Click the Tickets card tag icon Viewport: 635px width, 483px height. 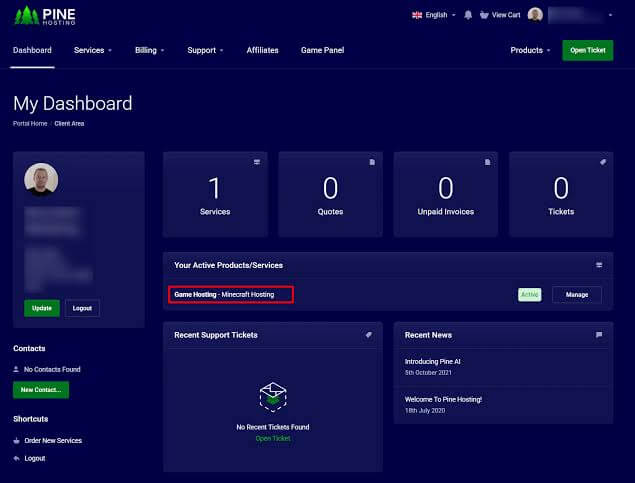coord(603,162)
